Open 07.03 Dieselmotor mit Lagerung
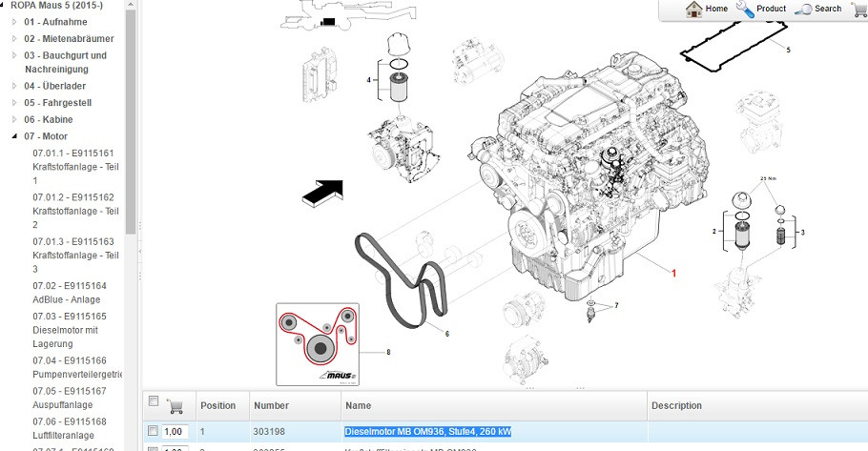Screen dimensions: 868x451 [70, 330]
